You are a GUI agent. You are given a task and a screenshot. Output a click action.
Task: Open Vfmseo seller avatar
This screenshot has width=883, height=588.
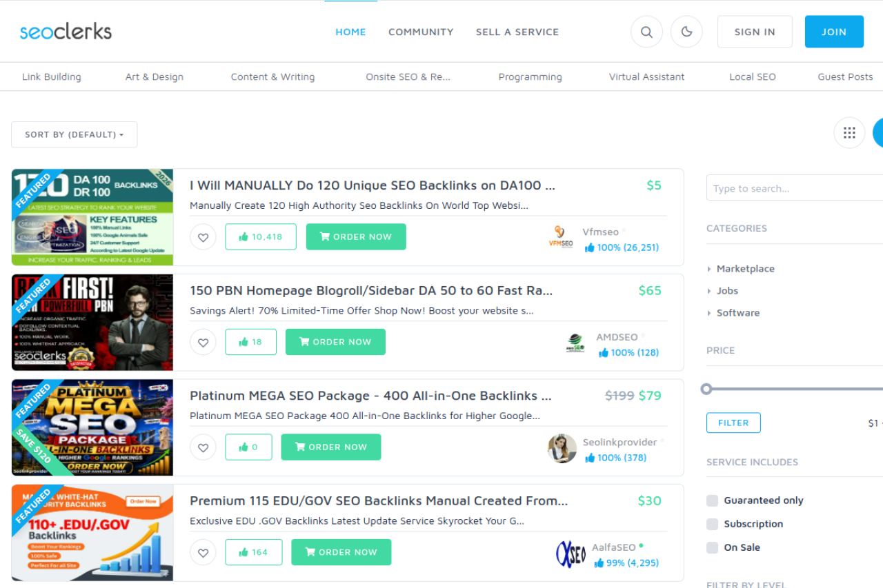tap(561, 238)
